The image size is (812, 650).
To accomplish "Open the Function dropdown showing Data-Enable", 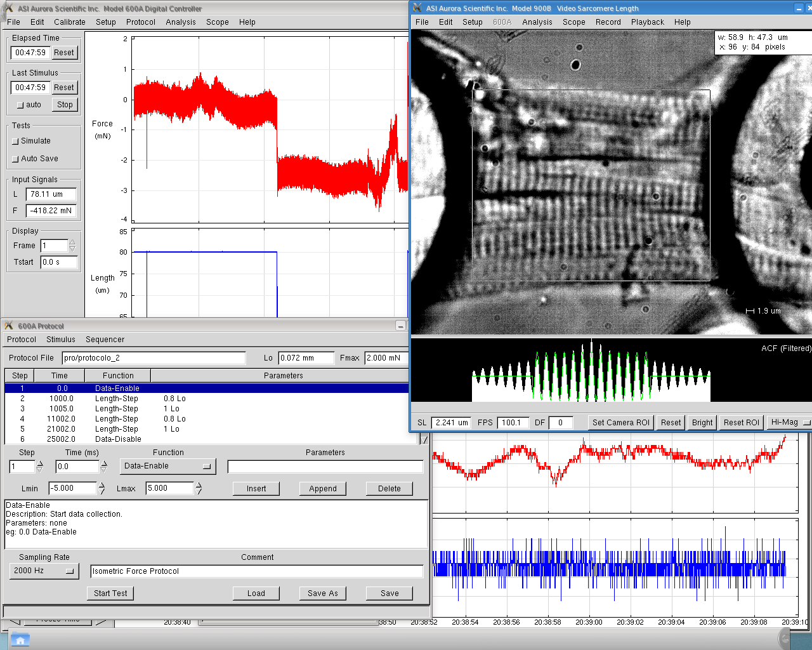I will click(167, 466).
